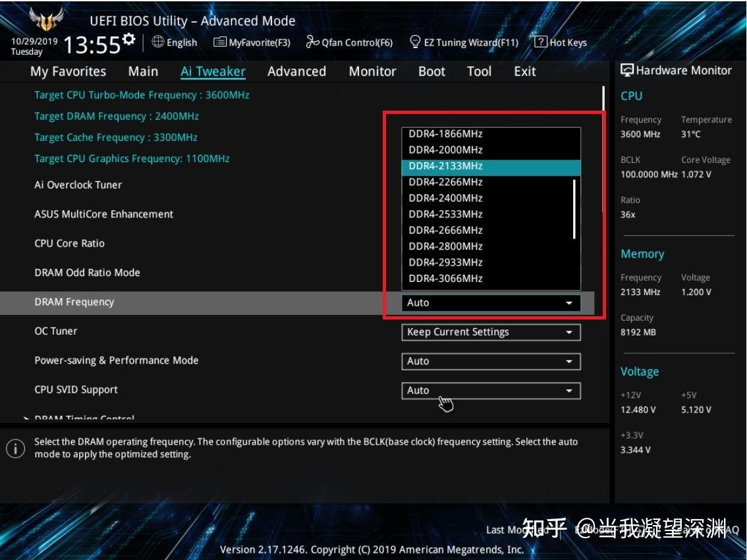The width and height of the screenshot is (747, 560).
Task: Open MyFavorite settings icon
Action: point(220,42)
